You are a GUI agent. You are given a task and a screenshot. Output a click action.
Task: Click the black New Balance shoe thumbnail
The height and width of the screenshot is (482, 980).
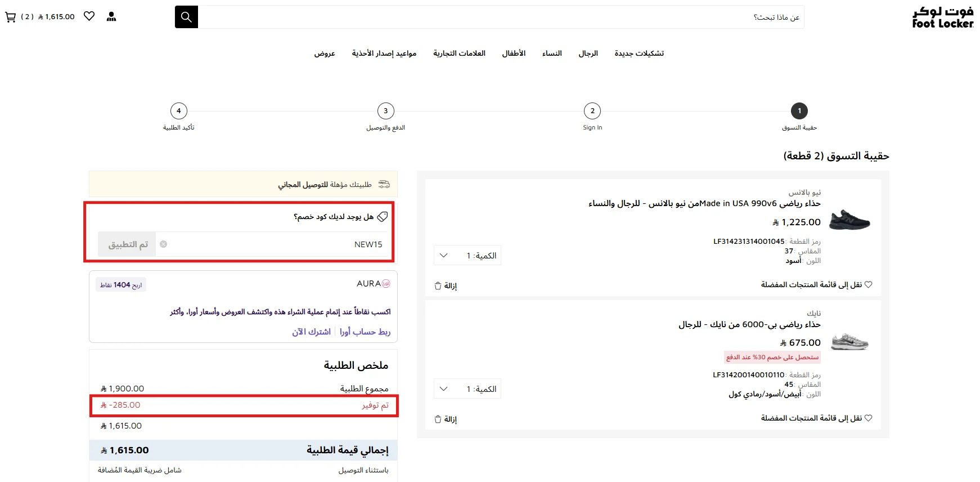click(x=849, y=220)
